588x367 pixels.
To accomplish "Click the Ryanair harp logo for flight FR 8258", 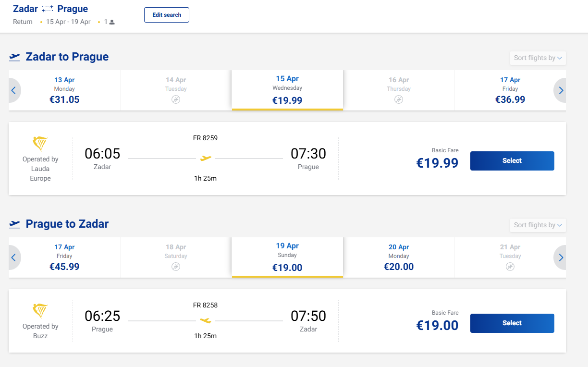I will [40, 310].
